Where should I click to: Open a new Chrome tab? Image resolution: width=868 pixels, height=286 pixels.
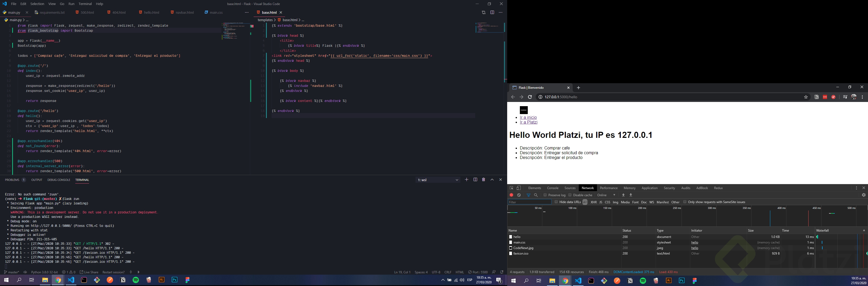pyautogui.click(x=578, y=88)
